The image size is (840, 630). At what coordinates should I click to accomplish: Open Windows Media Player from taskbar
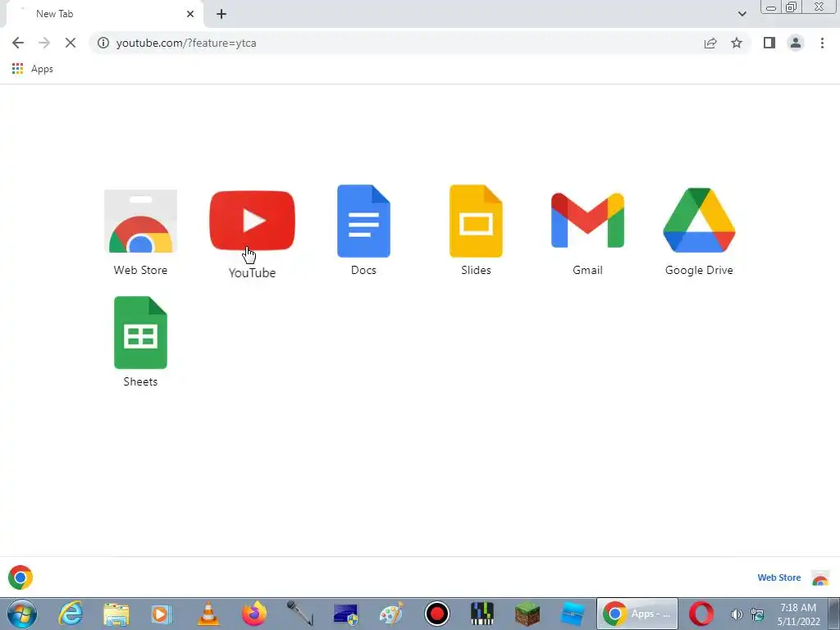pyautogui.click(x=162, y=614)
